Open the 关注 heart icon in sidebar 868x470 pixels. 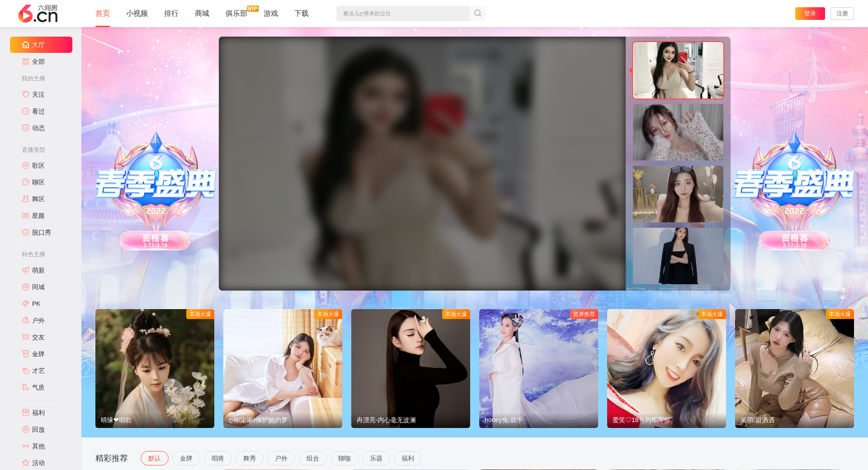point(26,94)
